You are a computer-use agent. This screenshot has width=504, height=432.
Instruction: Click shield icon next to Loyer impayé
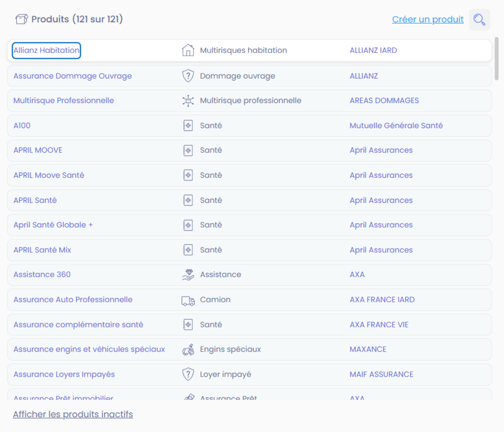coord(188,374)
